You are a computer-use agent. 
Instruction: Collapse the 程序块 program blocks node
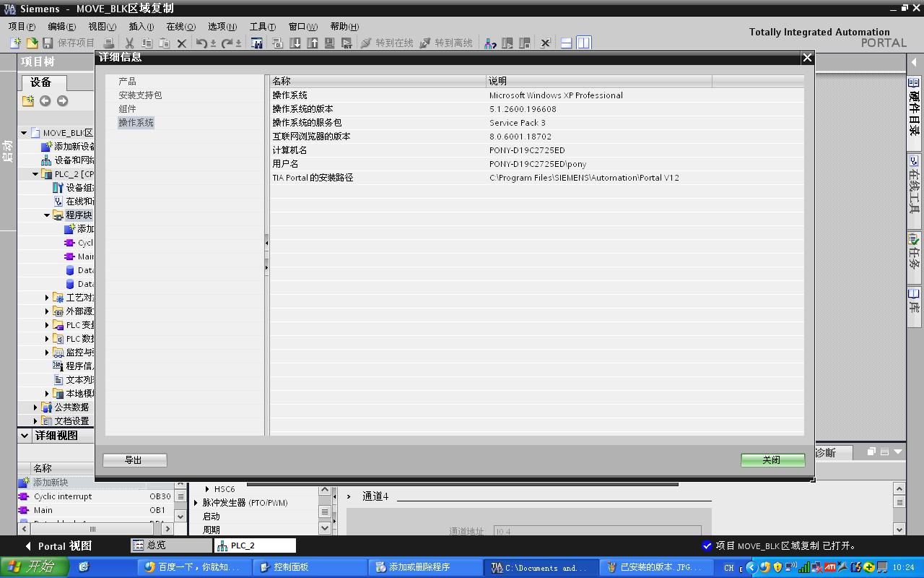pos(47,215)
